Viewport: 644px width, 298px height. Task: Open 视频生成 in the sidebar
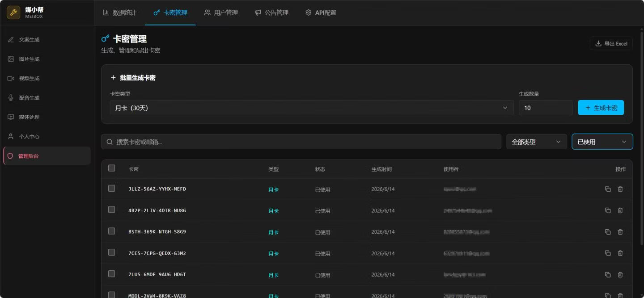tap(47, 78)
